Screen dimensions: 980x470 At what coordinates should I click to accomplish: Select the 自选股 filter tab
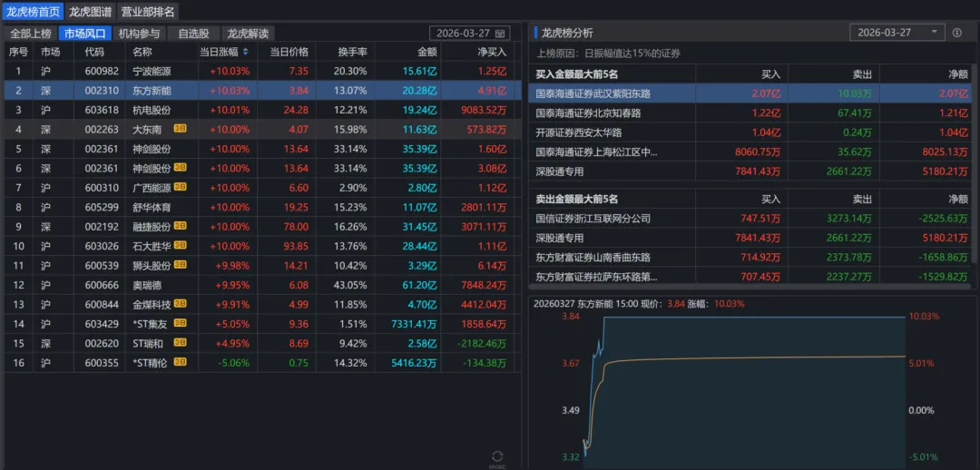coord(194,34)
